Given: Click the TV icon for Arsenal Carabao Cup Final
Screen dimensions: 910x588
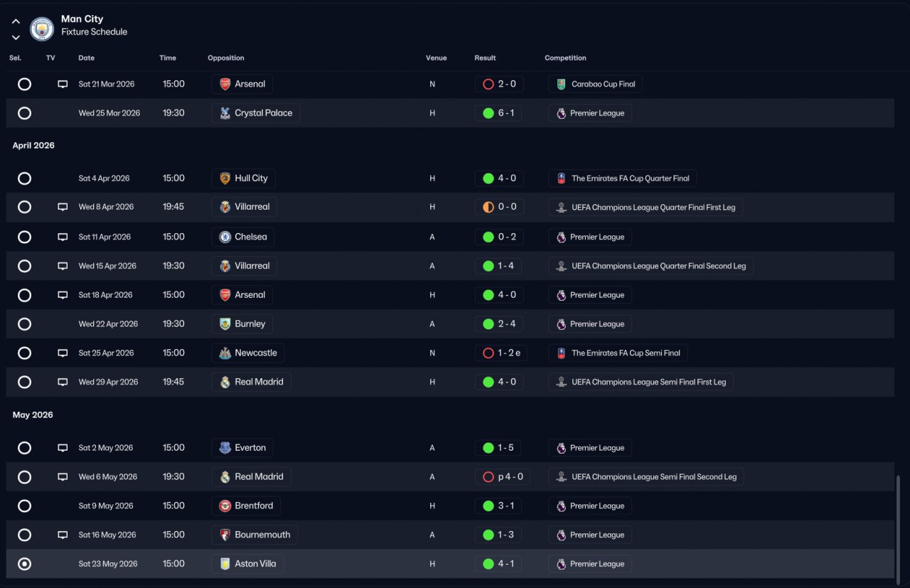Looking at the screenshot, I should [x=63, y=84].
